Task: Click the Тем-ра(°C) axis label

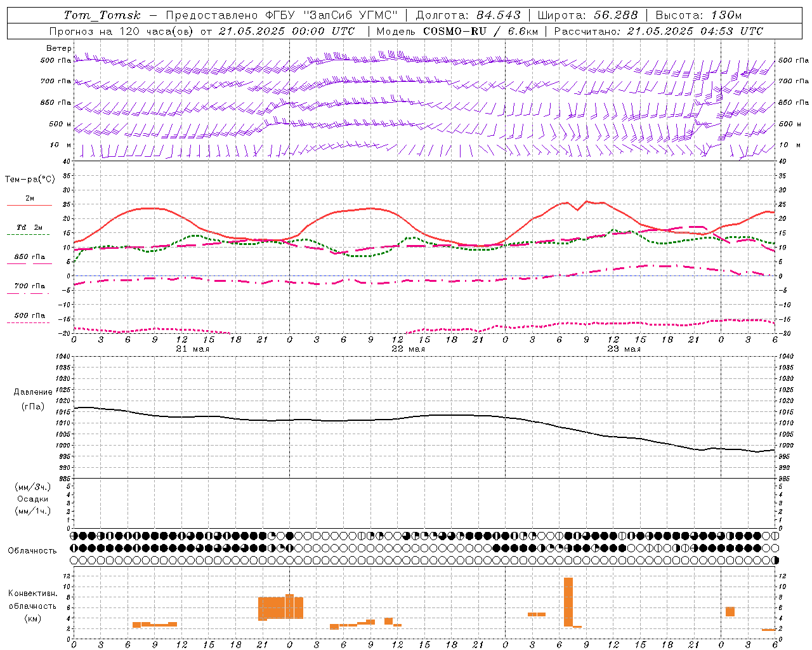Action: coord(30,180)
